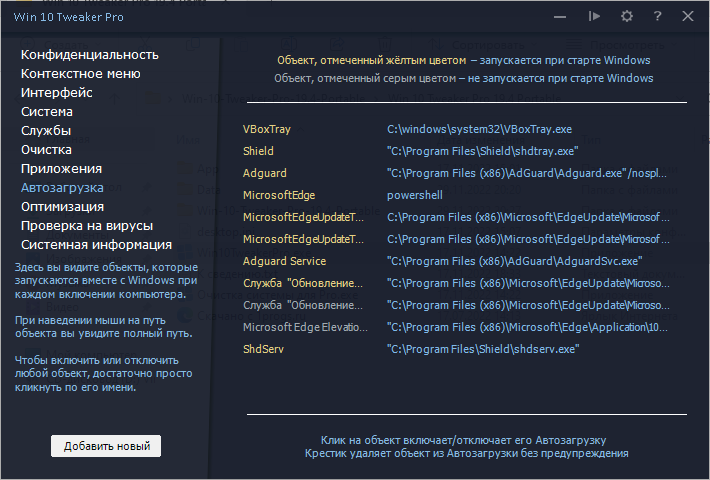Viewport: 710px width, 480px height.
Task: Go to Проверка на вирусы section
Action: (87, 226)
